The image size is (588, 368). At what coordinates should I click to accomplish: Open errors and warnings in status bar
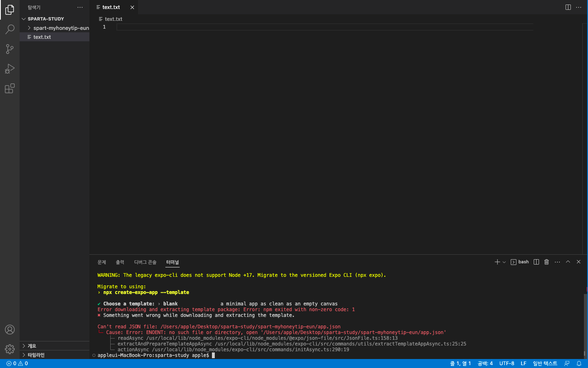click(x=17, y=364)
